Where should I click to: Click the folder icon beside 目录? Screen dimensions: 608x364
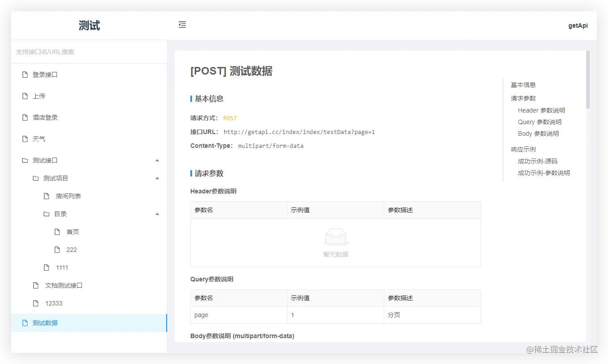[x=46, y=214]
